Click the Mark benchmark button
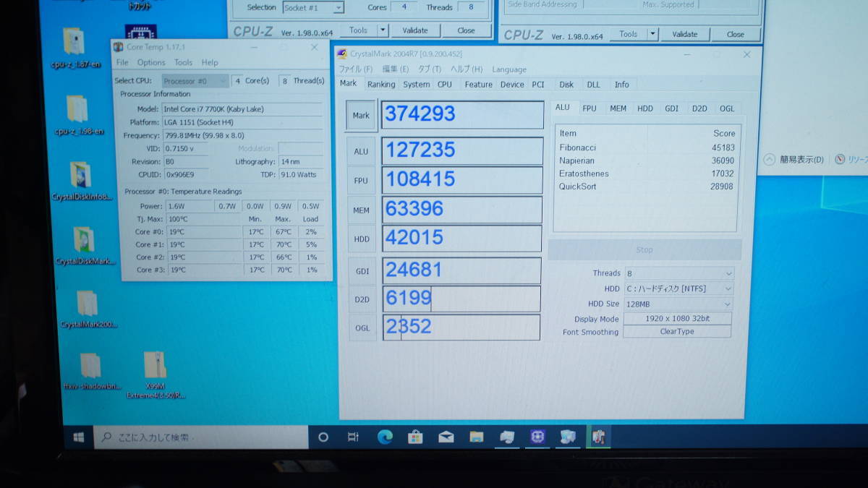868x488 pixels. point(361,116)
